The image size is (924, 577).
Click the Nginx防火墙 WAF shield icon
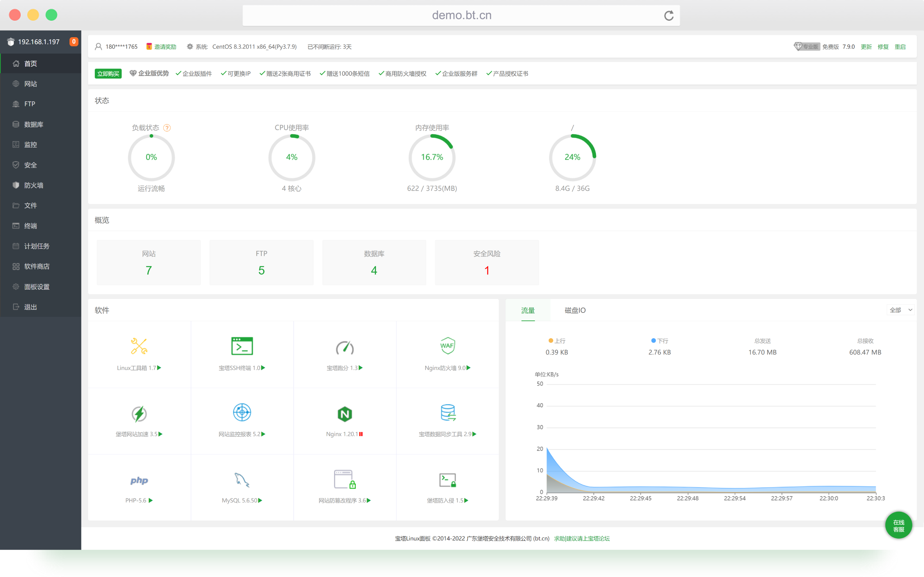(447, 346)
